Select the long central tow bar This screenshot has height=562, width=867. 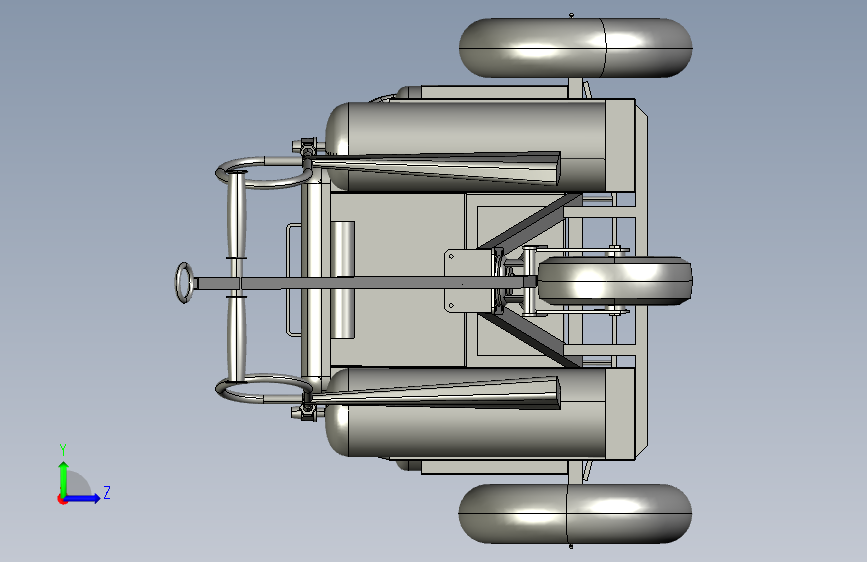[x=365, y=283]
